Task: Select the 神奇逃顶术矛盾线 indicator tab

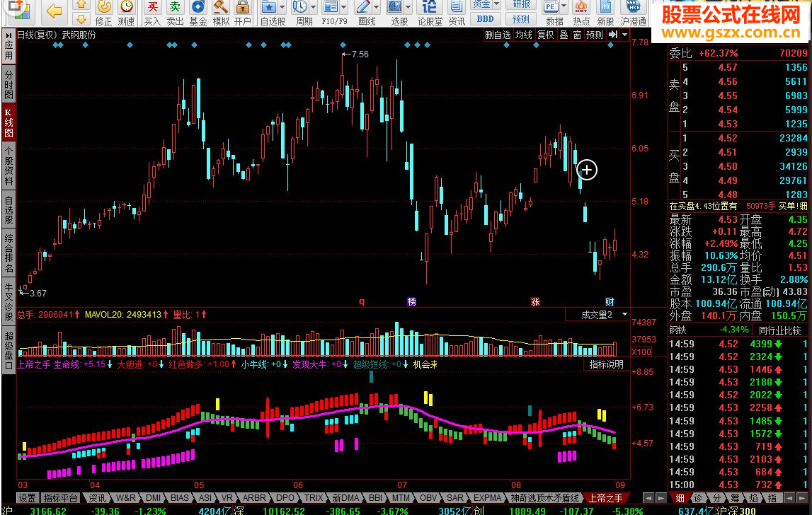Action: click(x=544, y=498)
